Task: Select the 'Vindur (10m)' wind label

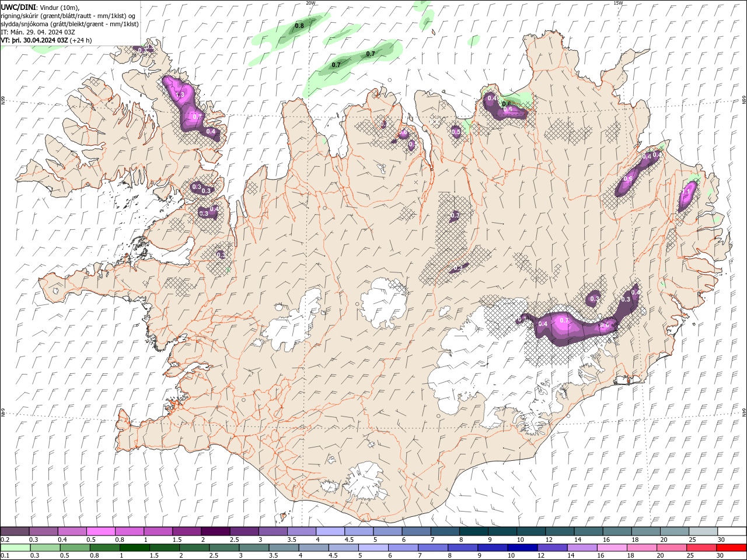Action: click(x=60, y=7)
